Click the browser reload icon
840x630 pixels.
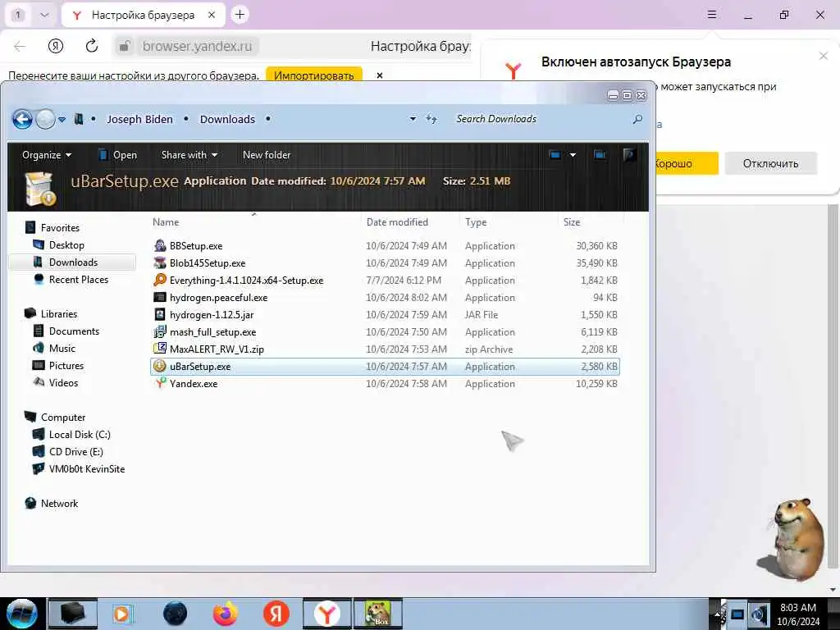click(92, 46)
